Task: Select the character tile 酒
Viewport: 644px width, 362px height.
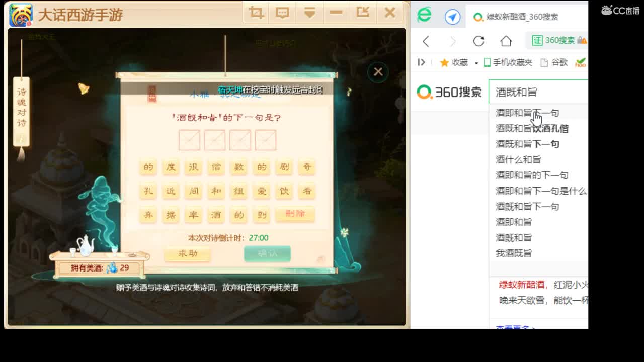Action: [216, 215]
